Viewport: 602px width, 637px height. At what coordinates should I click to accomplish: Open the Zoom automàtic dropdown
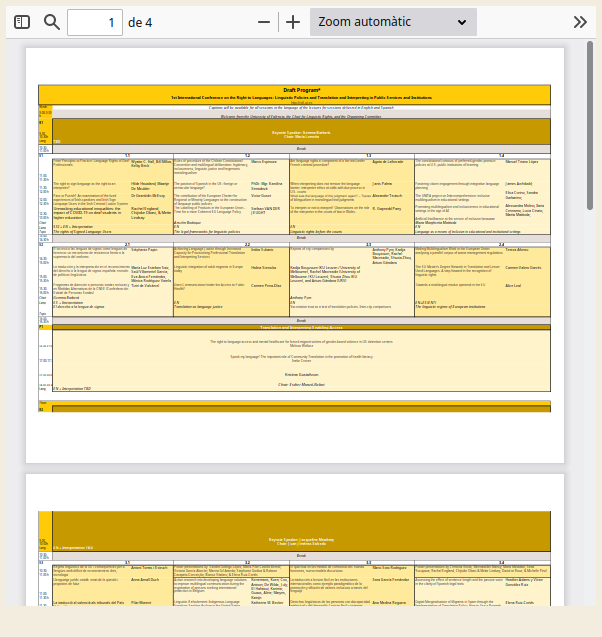tap(392, 22)
